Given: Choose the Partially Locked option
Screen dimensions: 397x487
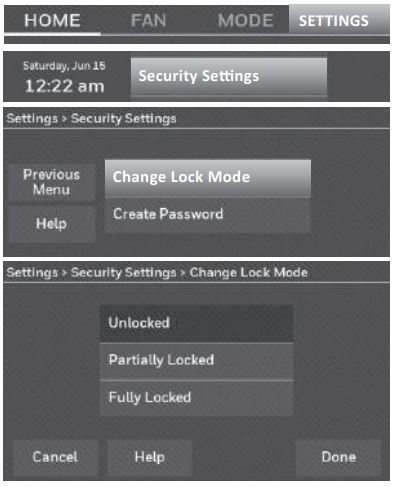Looking at the screenshot, I should point(196,361).
